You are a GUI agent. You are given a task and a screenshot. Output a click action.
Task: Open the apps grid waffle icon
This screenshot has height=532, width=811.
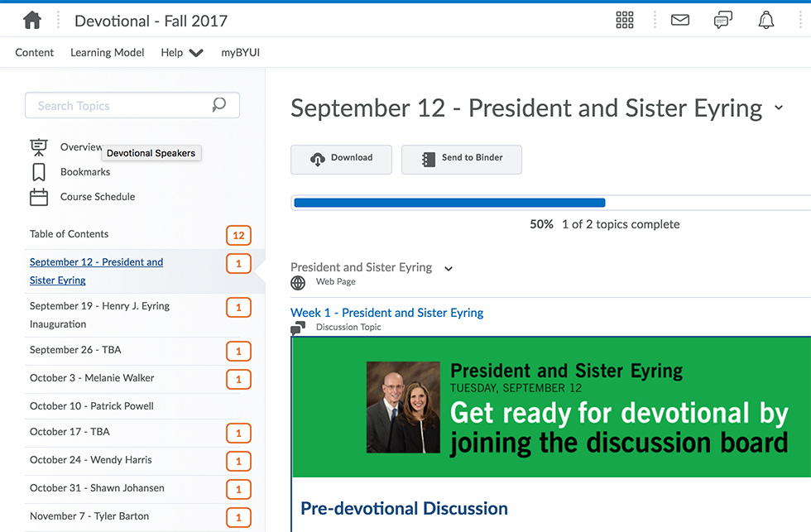624,19
